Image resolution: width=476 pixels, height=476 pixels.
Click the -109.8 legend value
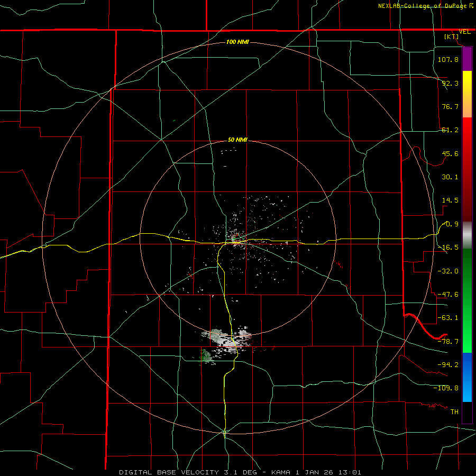pyautogui.click(x=446, y=388)
